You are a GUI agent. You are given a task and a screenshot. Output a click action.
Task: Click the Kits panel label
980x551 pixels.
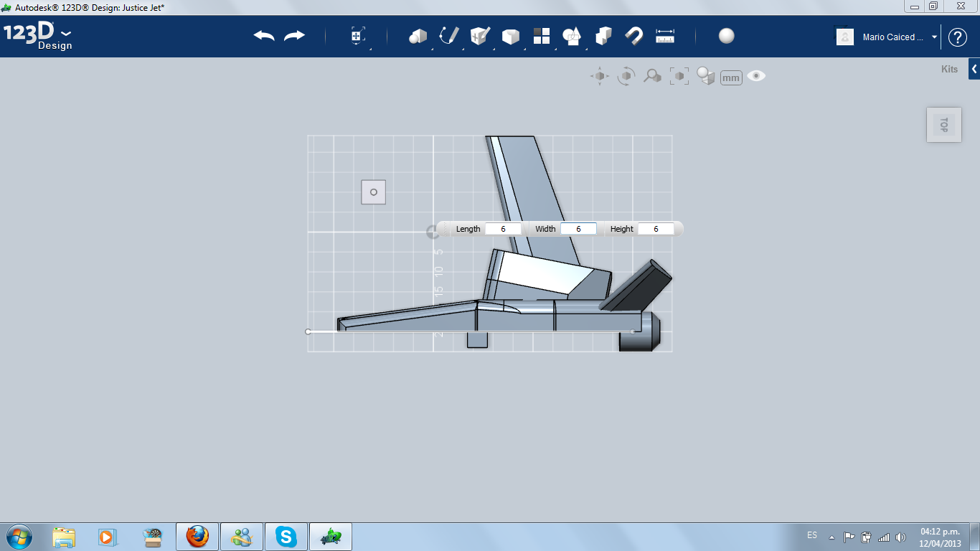click(x=949, y=70)
